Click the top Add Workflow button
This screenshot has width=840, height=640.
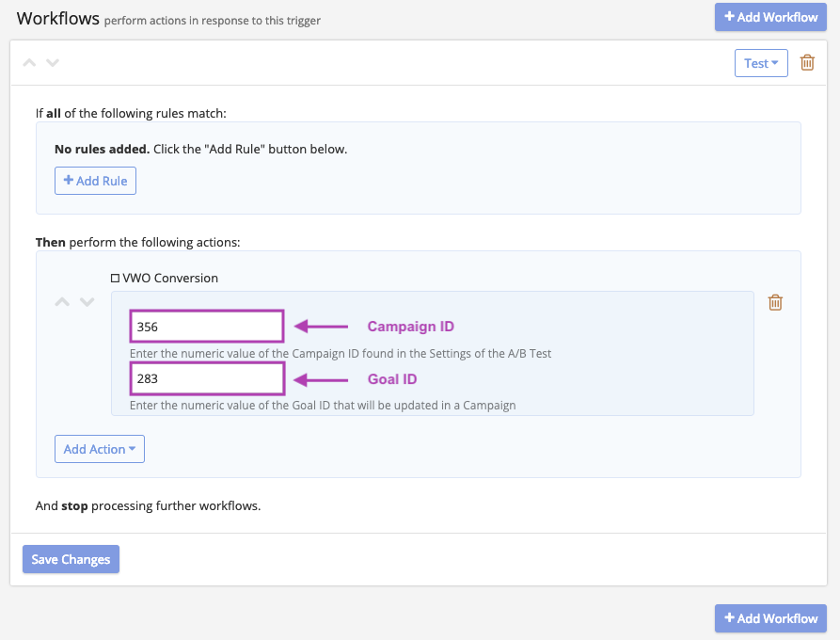click(770, 17)
